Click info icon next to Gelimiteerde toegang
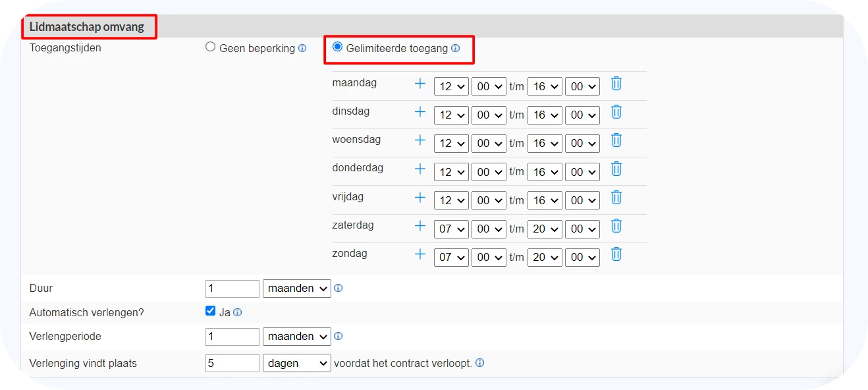 [x=455, y=48]
